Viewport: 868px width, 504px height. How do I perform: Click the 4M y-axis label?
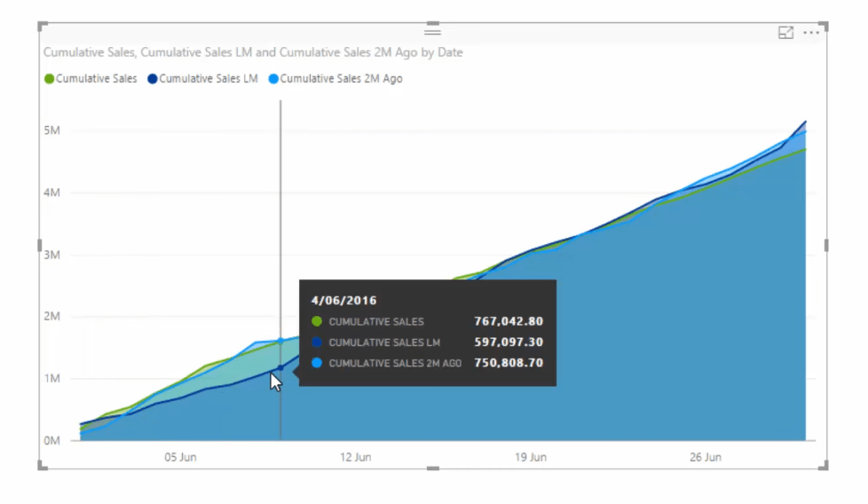click(x=52, y=193)
